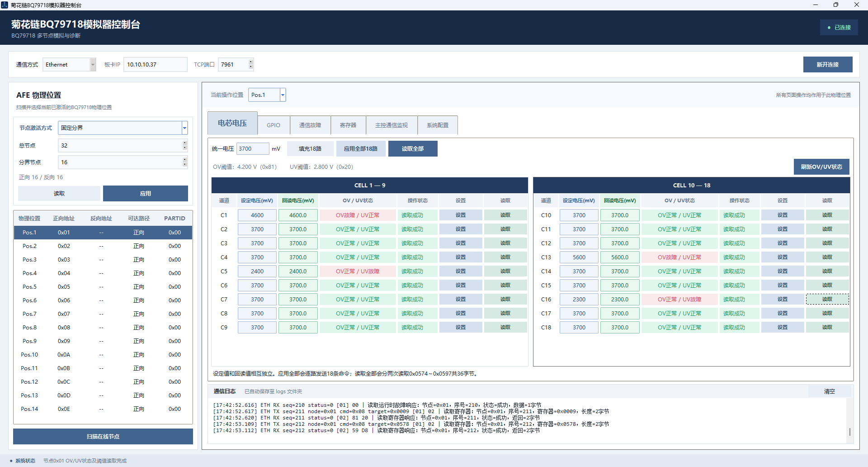This screenshot has height=467, width=868.
Task: Click the 读取全部 button
Action: pyautogui.click(x=413, y=149)
